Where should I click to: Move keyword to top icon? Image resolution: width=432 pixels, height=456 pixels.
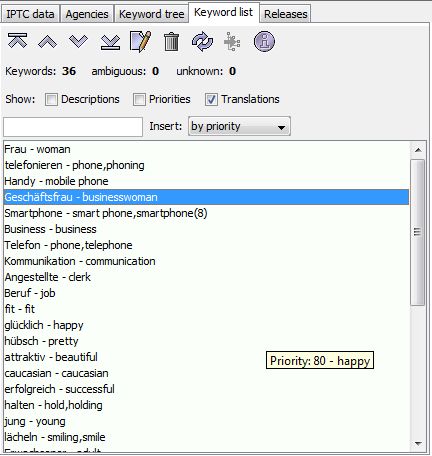coord(18,41)
